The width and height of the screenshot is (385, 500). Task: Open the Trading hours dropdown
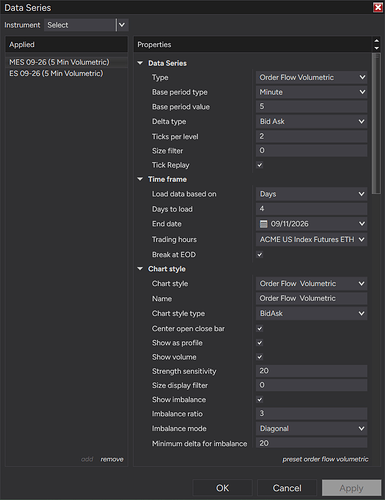pos(311,239)
